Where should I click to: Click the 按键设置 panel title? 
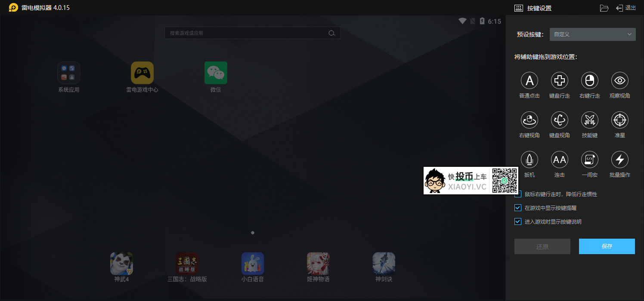click(539, 8)
